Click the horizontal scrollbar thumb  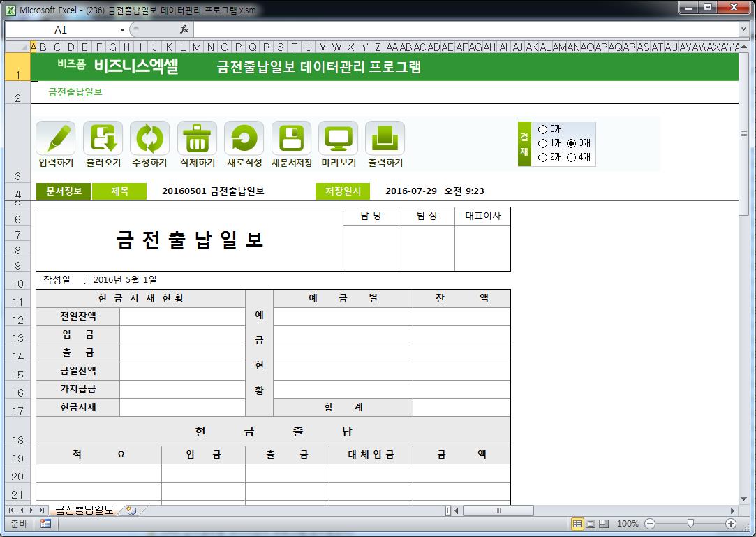pos(498,510)
